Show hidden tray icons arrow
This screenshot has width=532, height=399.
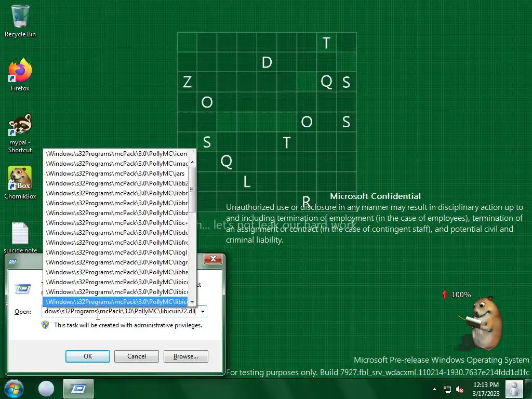pos(435,389)
